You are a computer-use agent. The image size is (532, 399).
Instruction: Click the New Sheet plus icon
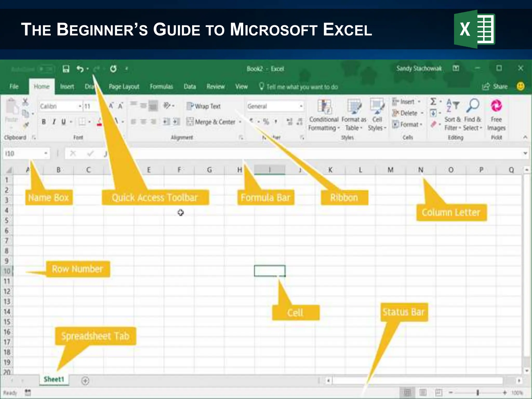point(85,381)
